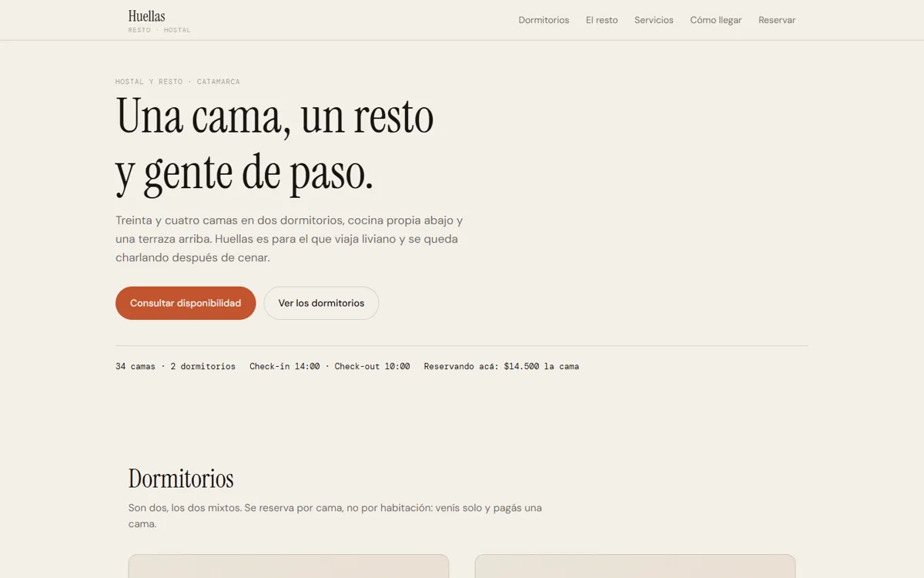Go to Dormitorios in the navigation
This screenshot has width=924, height=578.
coord(544,20)
